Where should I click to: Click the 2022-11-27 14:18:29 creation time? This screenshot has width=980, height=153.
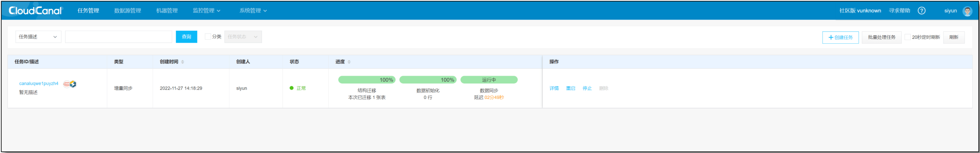point(181,88)
